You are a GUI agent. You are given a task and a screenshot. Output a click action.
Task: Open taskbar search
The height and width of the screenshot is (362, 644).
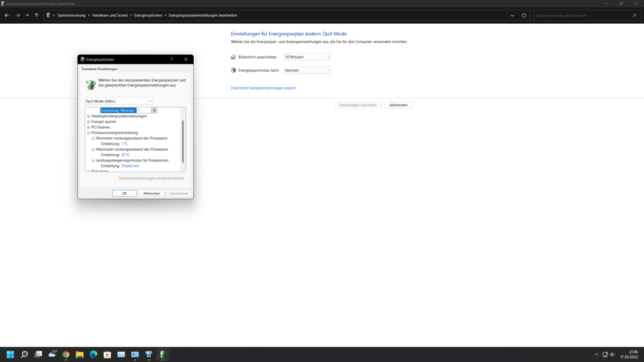pyautogui.click(x=24, y=354)
